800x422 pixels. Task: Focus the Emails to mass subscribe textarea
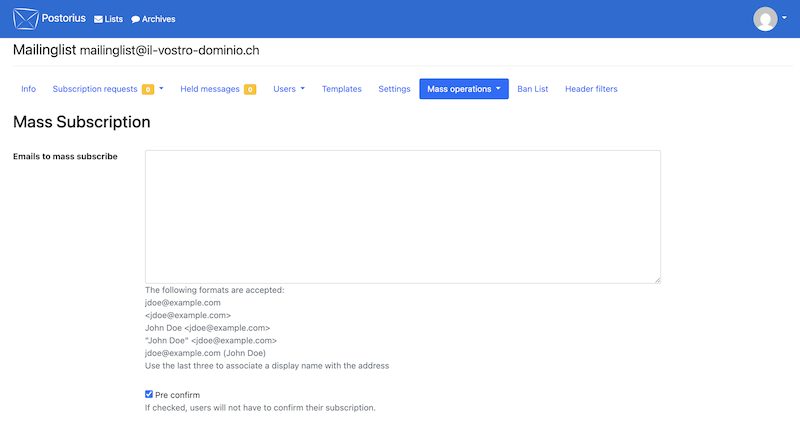403,216
